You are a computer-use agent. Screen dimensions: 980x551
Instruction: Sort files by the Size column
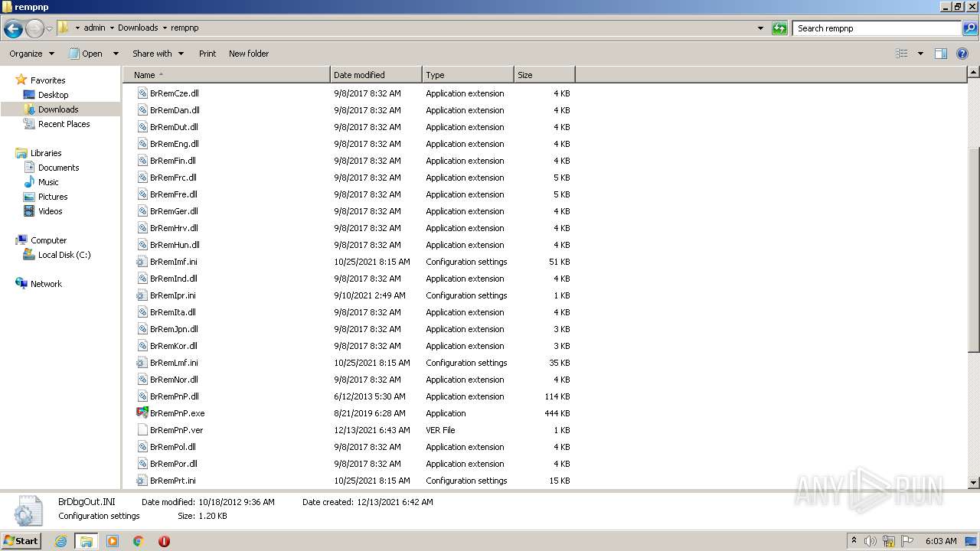[544, 75]
